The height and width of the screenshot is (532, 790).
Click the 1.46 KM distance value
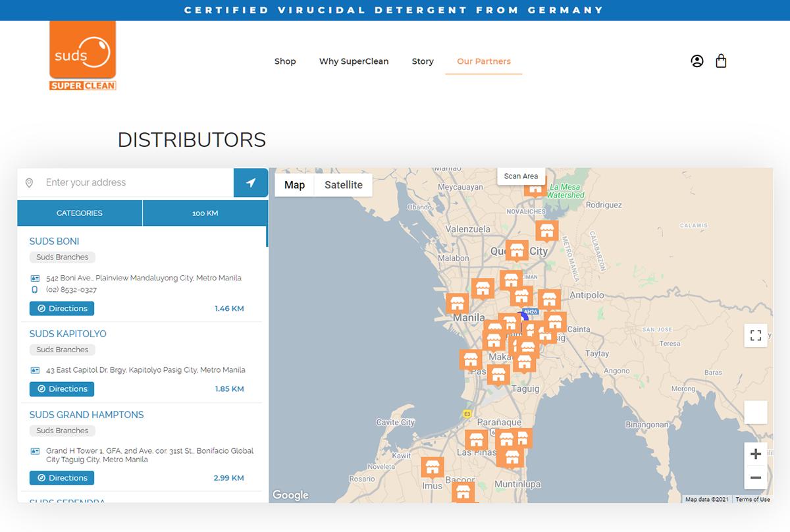229,309
